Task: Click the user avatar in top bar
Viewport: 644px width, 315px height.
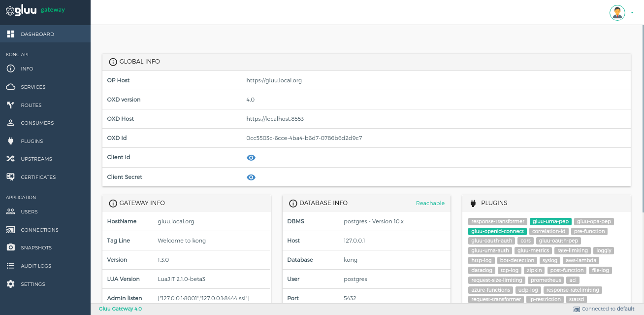Action: pyautogui.click(x=617, y=12)
